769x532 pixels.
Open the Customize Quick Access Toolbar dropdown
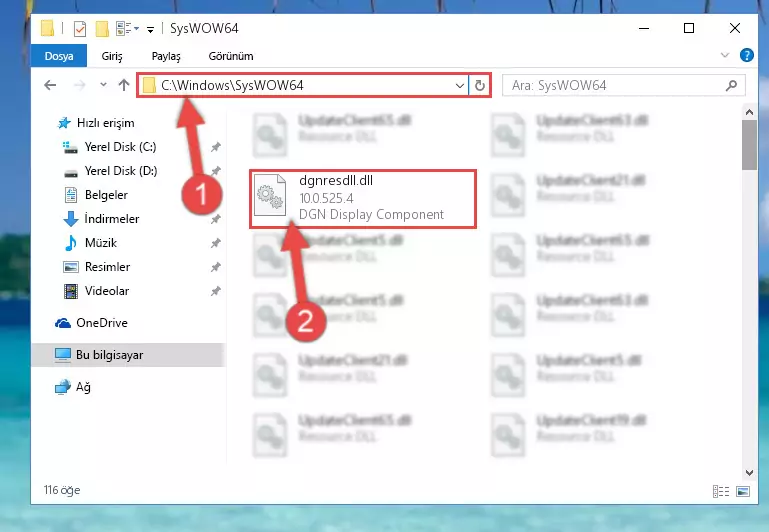point(151,29)
